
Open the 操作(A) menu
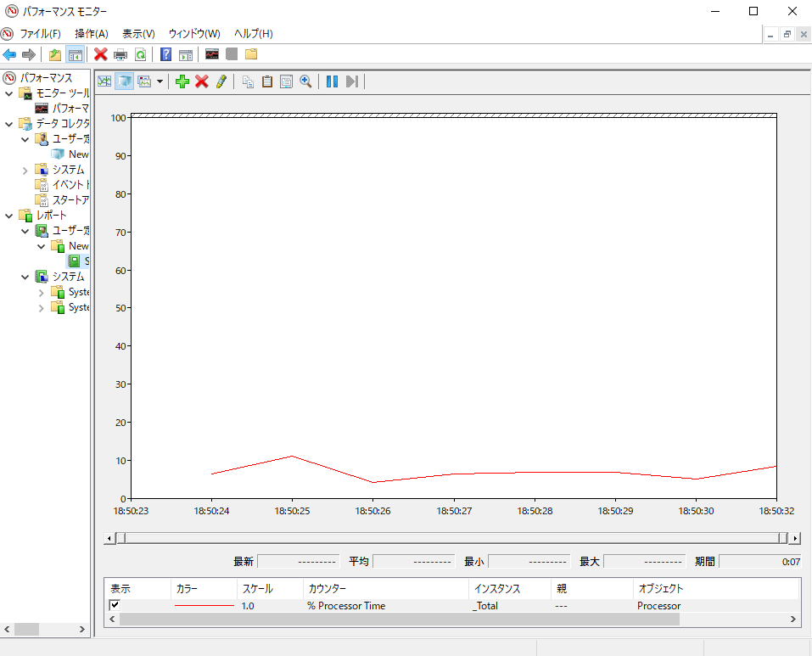point(91,34)
